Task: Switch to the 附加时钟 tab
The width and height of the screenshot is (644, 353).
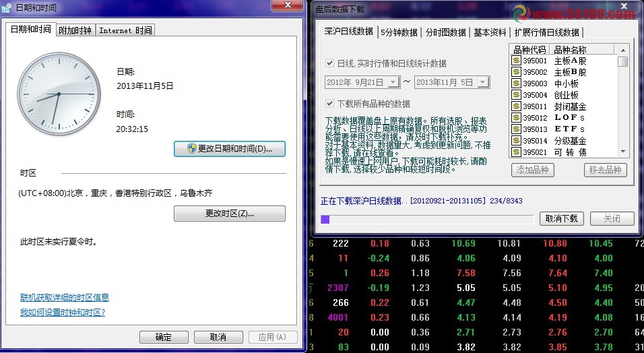Action: pos(75,30)
